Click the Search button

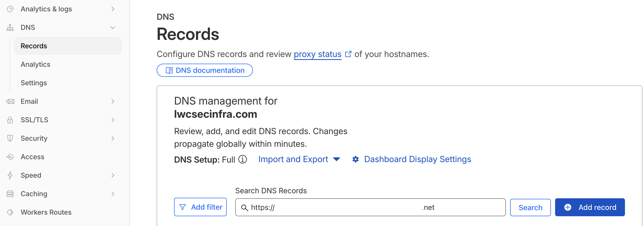click(530, 208)
